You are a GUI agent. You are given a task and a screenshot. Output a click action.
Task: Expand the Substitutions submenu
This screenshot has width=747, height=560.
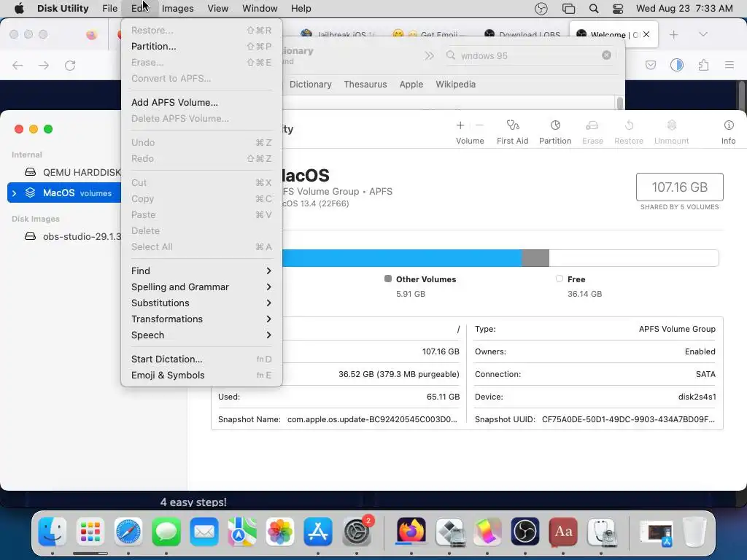pyautogui.click(x=202, y=303)
